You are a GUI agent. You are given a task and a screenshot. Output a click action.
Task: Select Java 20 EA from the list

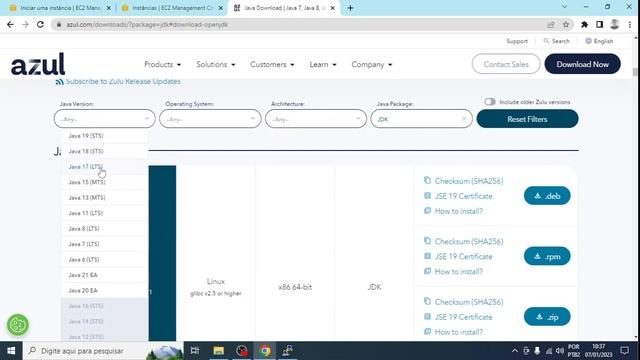pyautogui.click(x=104, y=291)
